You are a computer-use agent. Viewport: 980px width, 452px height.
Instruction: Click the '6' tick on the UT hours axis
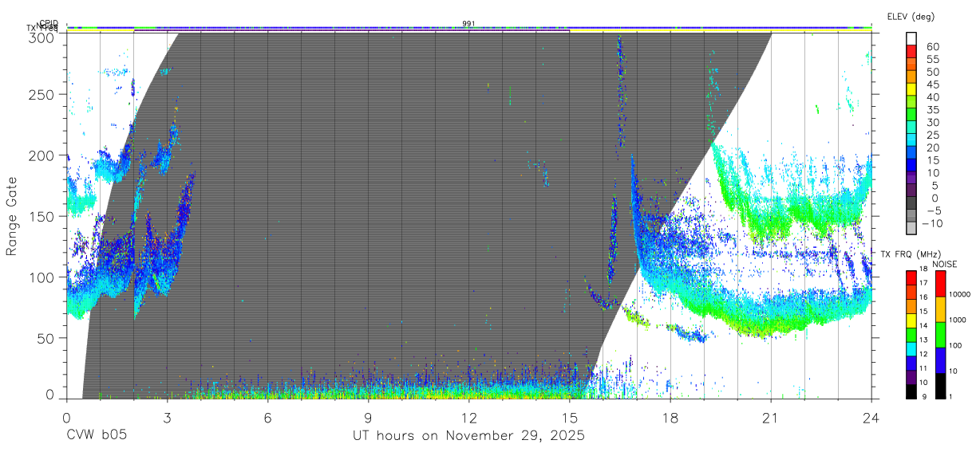tap(267, 416)
